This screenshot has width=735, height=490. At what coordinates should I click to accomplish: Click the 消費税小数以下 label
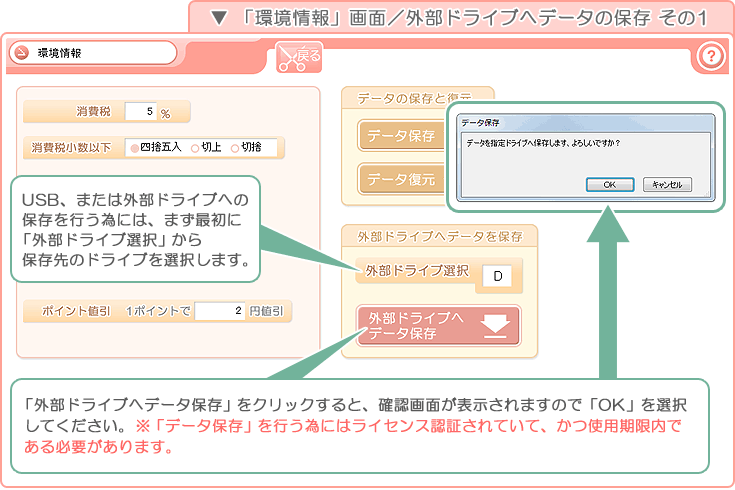point(71,147)
